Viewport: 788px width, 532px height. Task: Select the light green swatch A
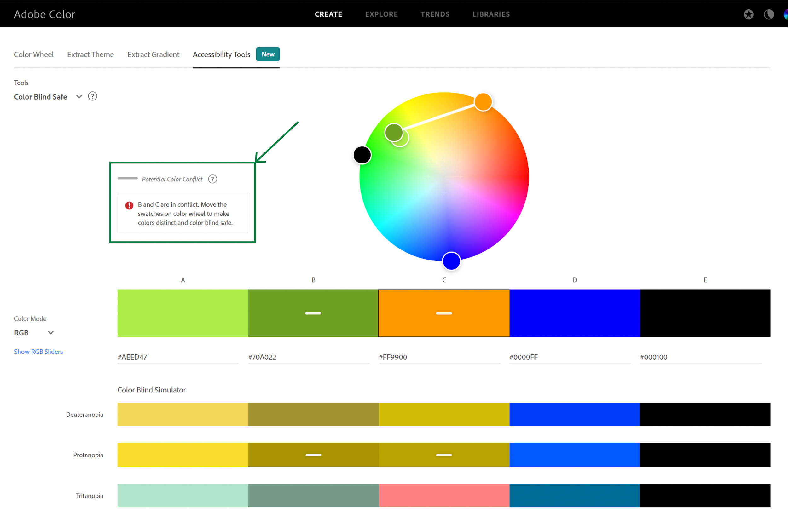click(183, 313)
